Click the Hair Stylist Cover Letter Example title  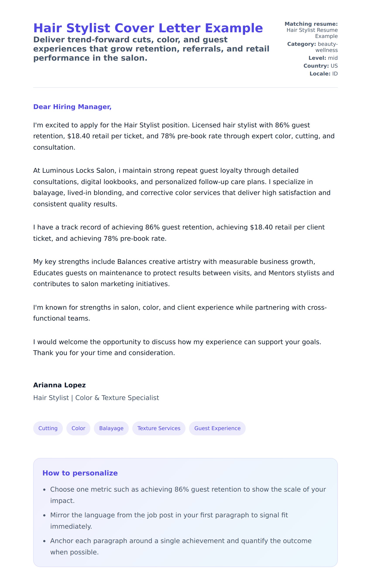(148, 28)
